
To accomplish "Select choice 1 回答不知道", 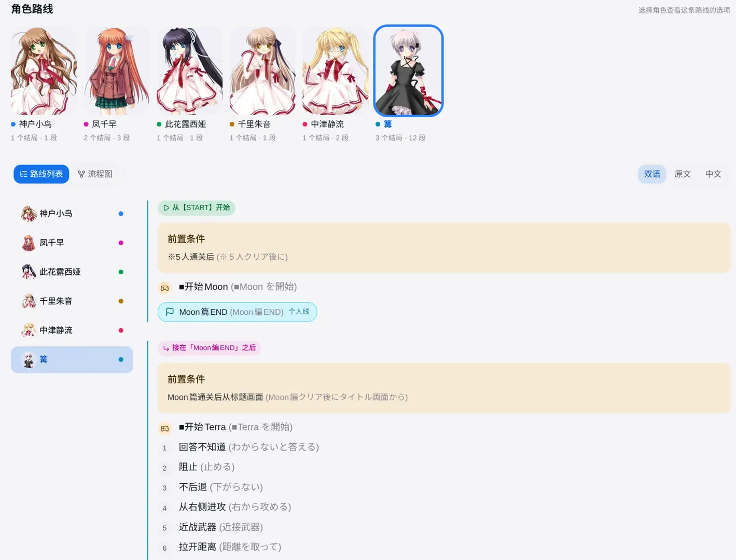I will click(x=249, y=447).
